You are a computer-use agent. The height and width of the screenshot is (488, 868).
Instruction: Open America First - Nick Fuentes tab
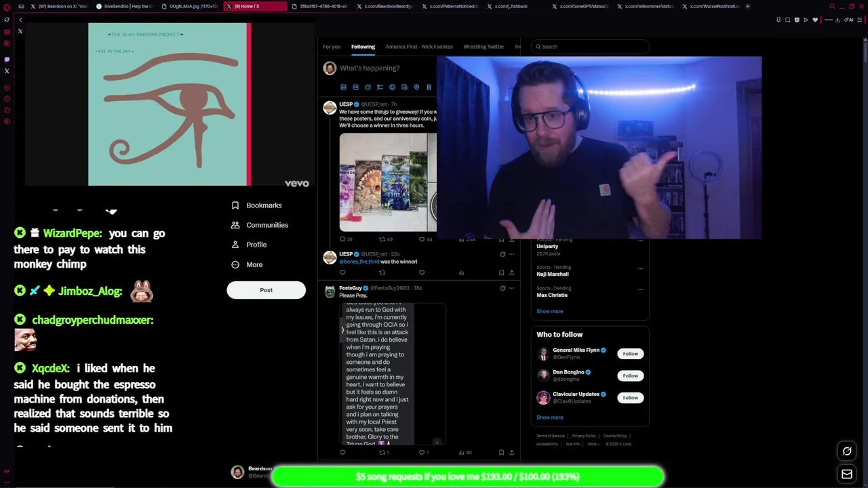[419, 47]
